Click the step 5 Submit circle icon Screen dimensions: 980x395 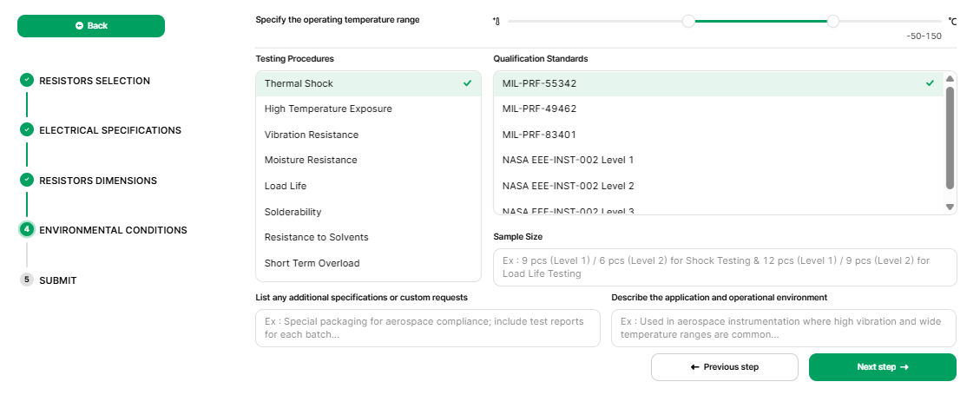click(27, 280)
